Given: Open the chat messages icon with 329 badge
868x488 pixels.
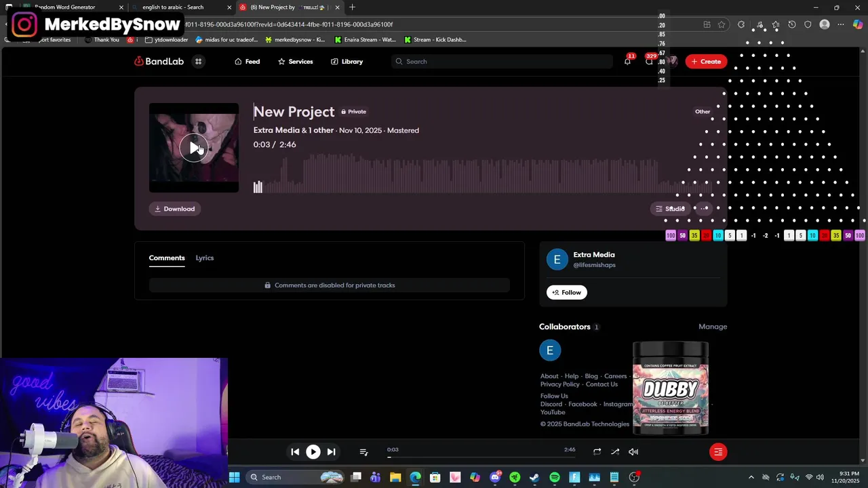Looking at the screenshot, I should (650, 61).
